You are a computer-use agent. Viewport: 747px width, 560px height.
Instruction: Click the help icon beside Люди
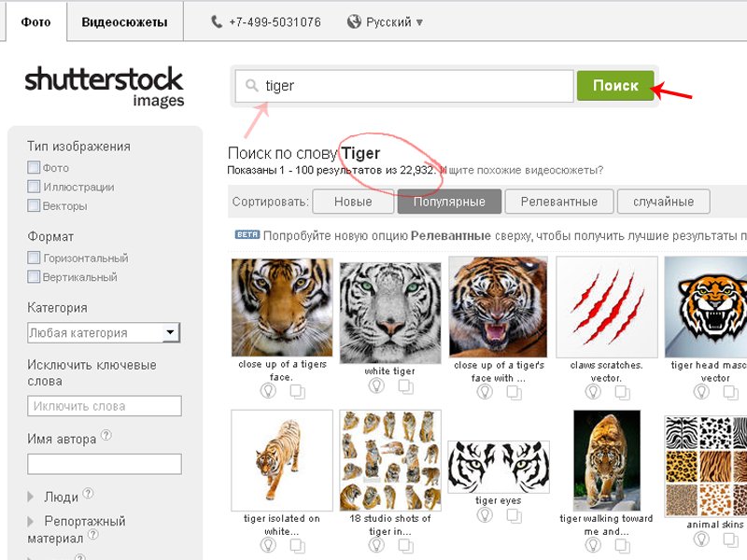point(89,495)
